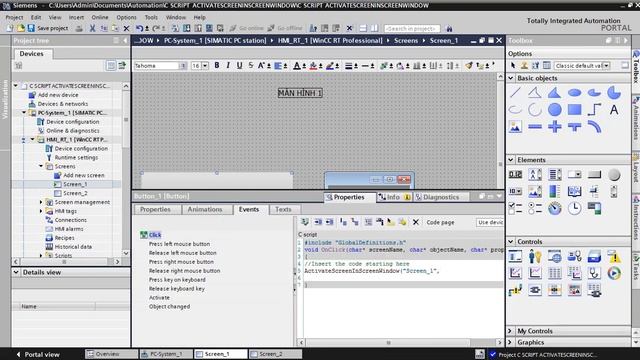This screenshot has height=360, width=640.
Task: Open the Classic default style dropdown
Action: [x=606, y=66]
